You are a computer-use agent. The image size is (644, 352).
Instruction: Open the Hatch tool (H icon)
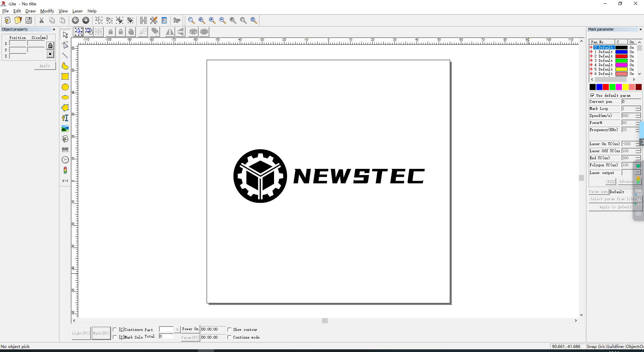(x=143, y=20)
